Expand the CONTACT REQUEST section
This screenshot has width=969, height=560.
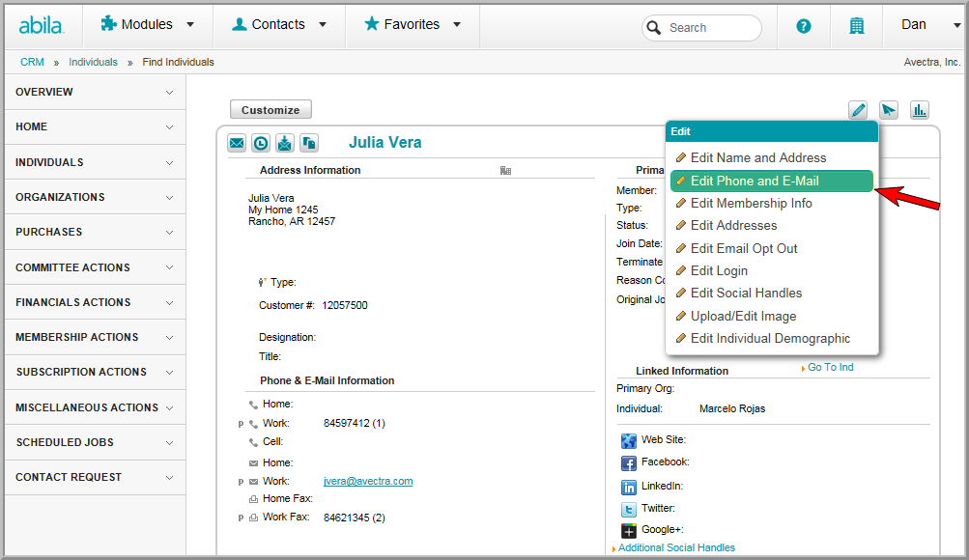[x=96, y=477]
